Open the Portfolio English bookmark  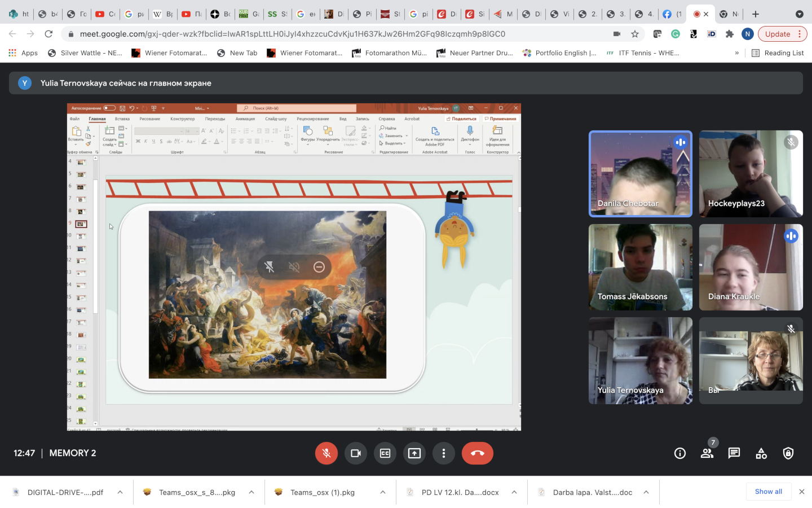coord(559,53)
